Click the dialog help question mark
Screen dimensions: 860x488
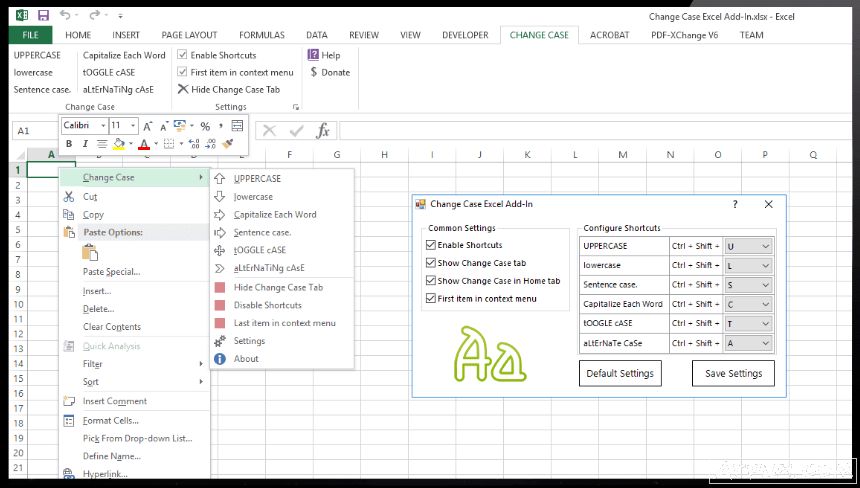click(x=735, y=204)
